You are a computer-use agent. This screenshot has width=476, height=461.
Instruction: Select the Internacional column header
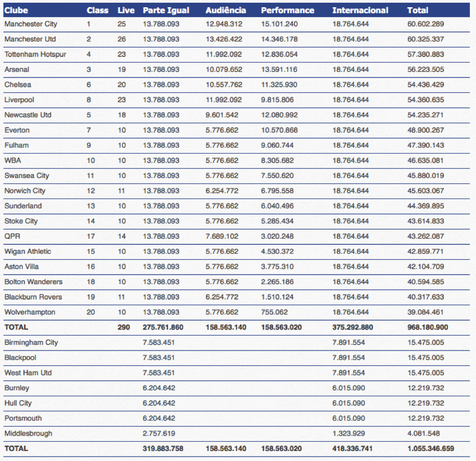click(360, 10)
